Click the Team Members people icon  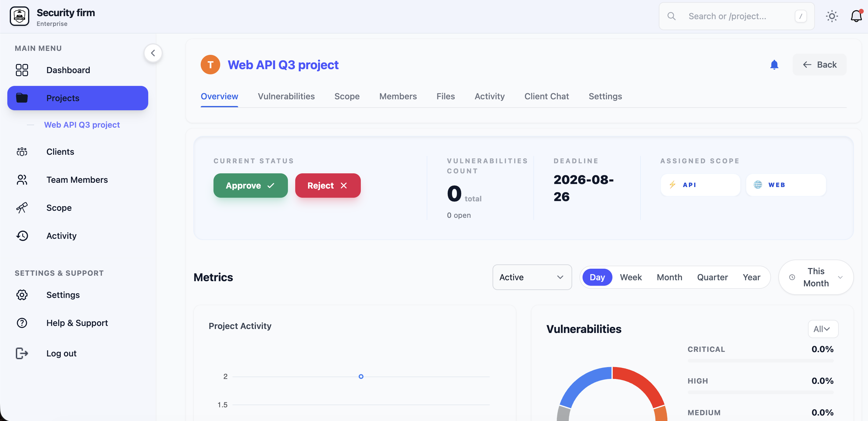click(22, 180)
